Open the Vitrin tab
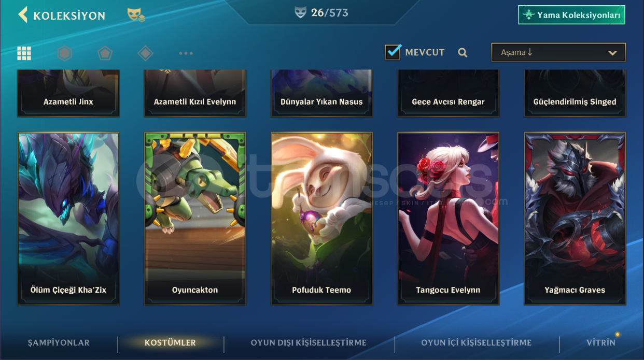The height and width of the screenshot is (360, 644). 601,342
